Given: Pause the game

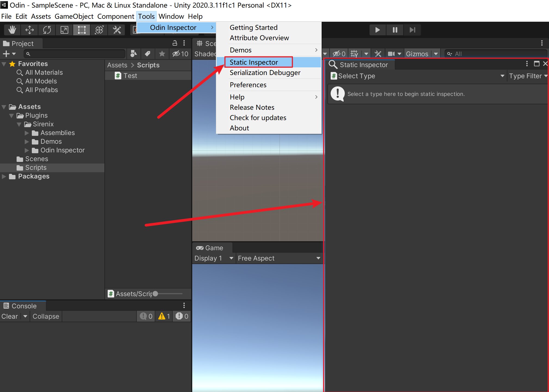Looking at the screenshot, I should point(395,30).
